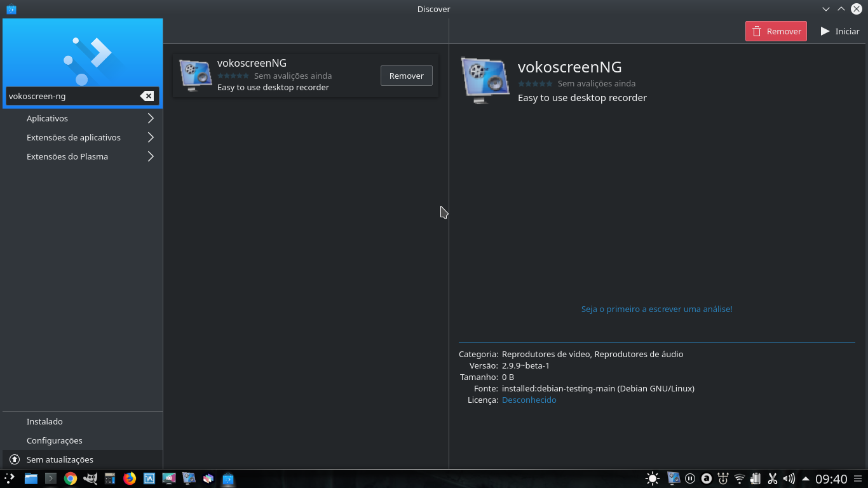Image resolution: width=868 pixels, height=488 pixels.
Task: Click the vokoscreenNG app icon in search results
Action: pos(194,74)
